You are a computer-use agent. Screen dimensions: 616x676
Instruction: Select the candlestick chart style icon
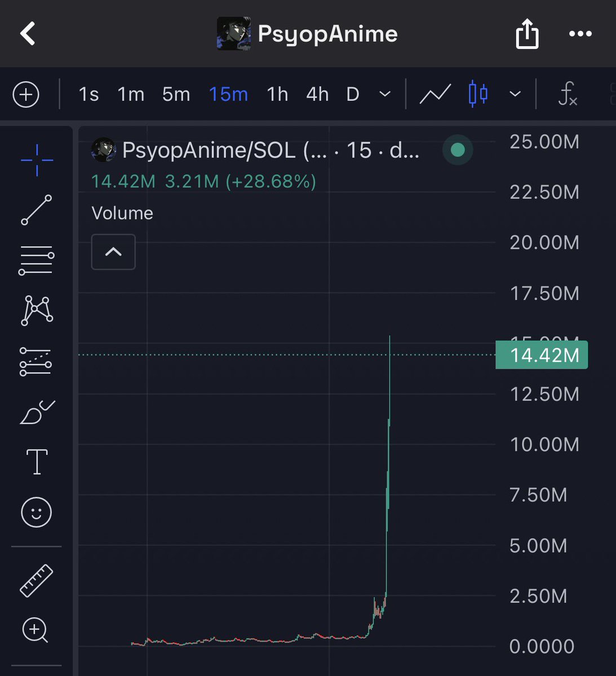[x=478, y=94]
